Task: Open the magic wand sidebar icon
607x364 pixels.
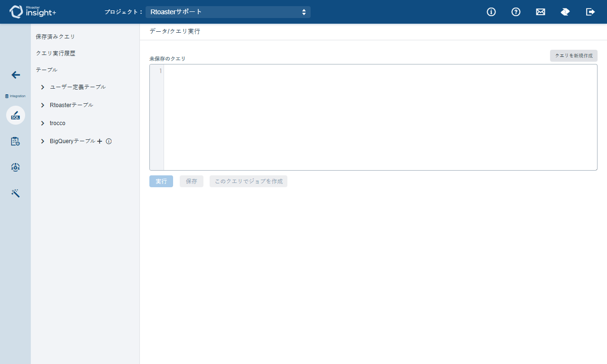Action: (16, 193)
